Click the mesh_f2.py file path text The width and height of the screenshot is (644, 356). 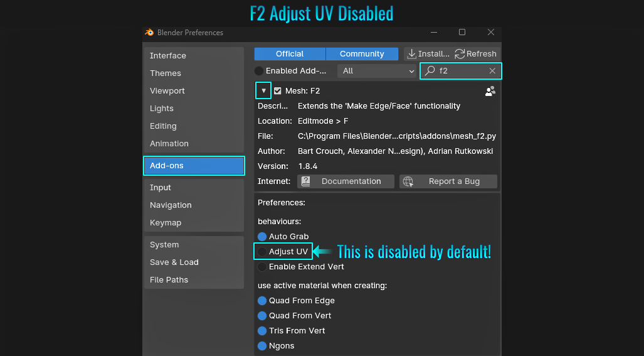397,136
